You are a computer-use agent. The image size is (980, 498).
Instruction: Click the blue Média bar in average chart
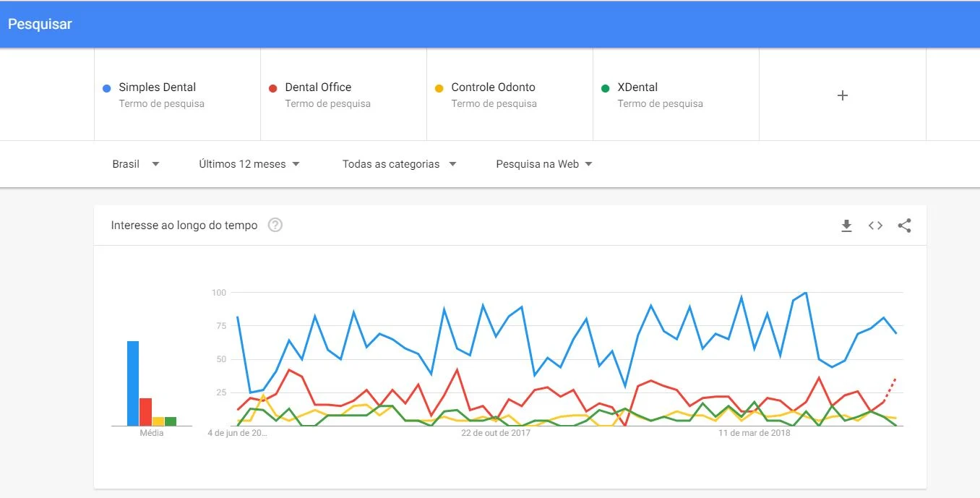[133, 383]
